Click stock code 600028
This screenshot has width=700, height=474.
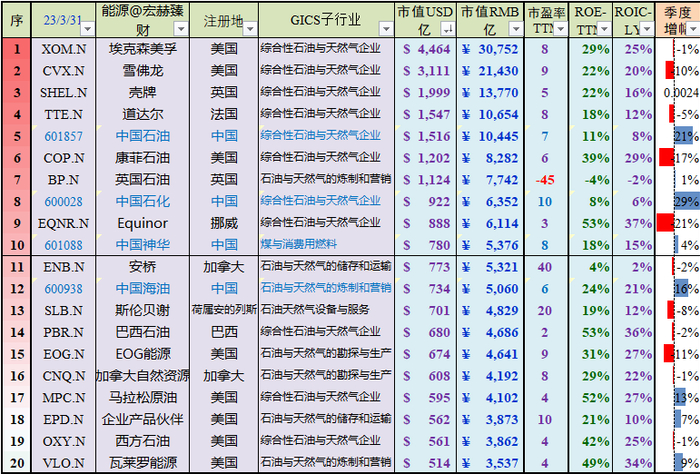pos(63,202)
